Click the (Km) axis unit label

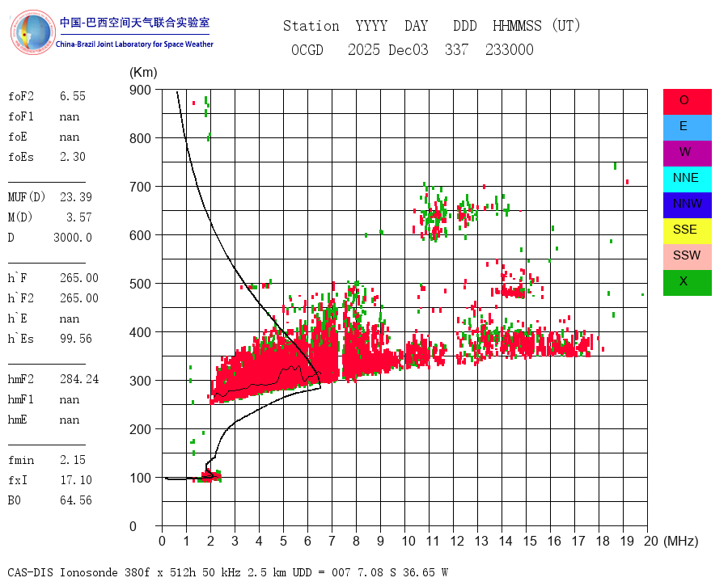pyautogui.click(x=143, y=73)
